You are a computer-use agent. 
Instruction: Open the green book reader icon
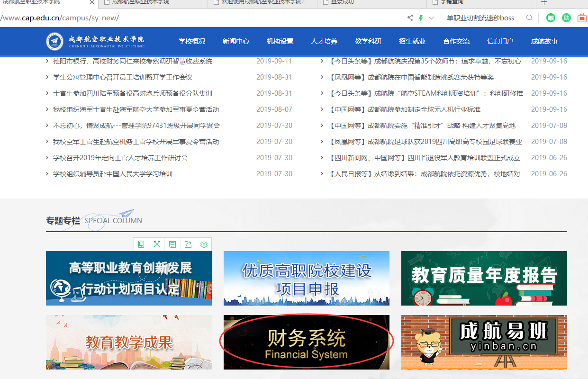tap(551, 18)
